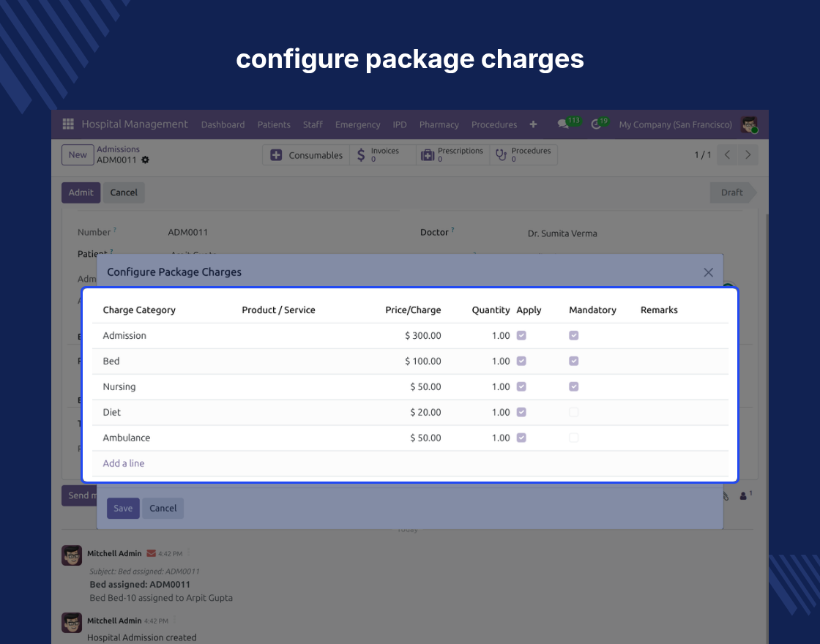This screenshot has width=820, height=644.
Task: Open the Procedures menu in the navbar
Action: tap(494, 124)
